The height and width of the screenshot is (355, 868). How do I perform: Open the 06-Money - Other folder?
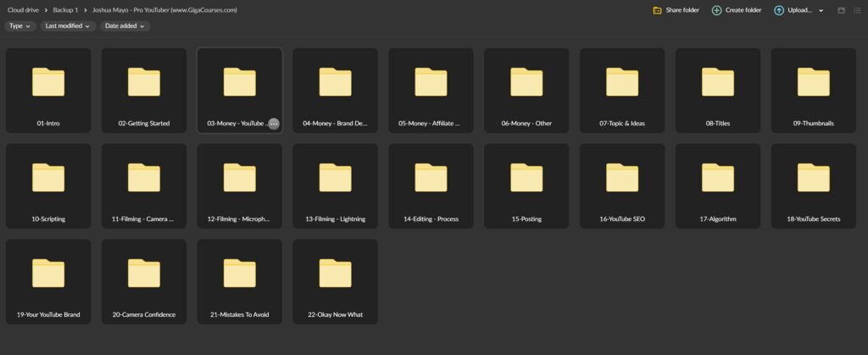pyautogui.click(x=526, y=90)
